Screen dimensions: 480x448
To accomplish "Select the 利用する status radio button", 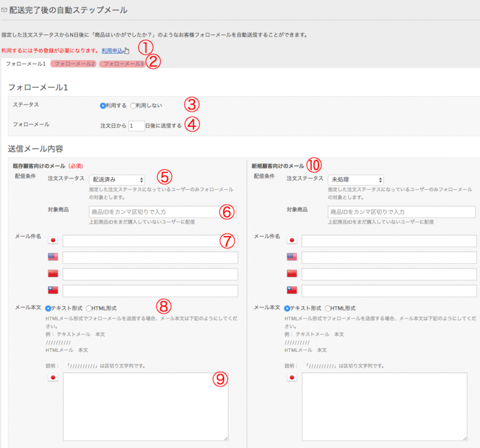I will tap(103, 105).
